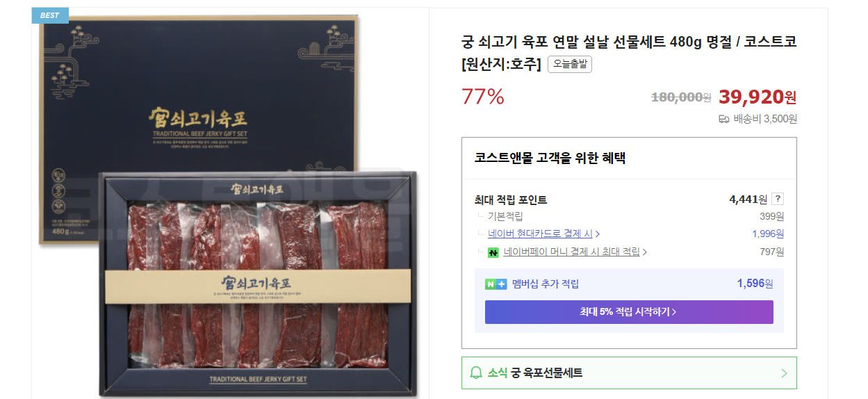This screenshot has width=868, height=399.
Task: Click chevron after 네이버페이 머니 최대 적립
Action: (644, 252)
